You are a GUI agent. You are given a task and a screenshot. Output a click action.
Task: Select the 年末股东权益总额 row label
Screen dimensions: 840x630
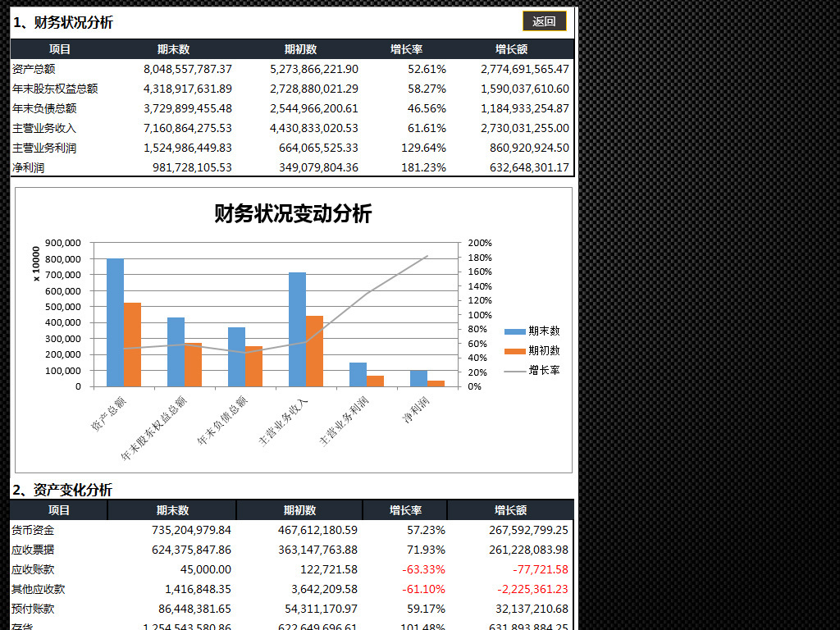tap(55, 89)
